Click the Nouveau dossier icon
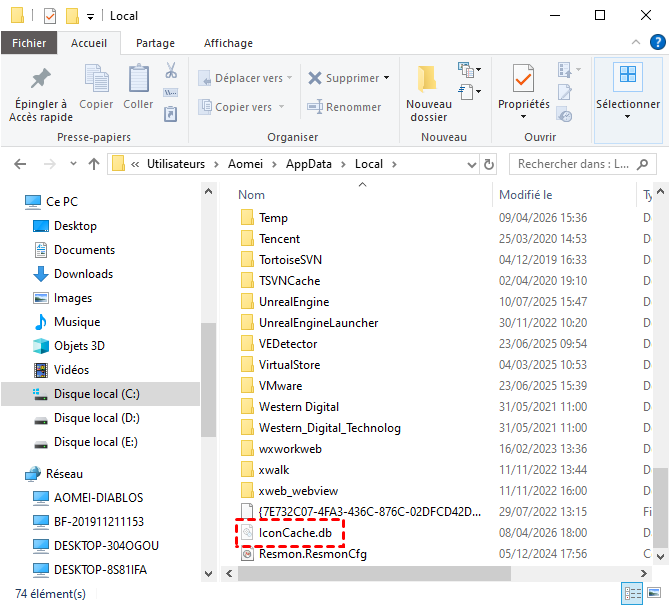Viewport: 670px width, 606px height. (428, 80)
